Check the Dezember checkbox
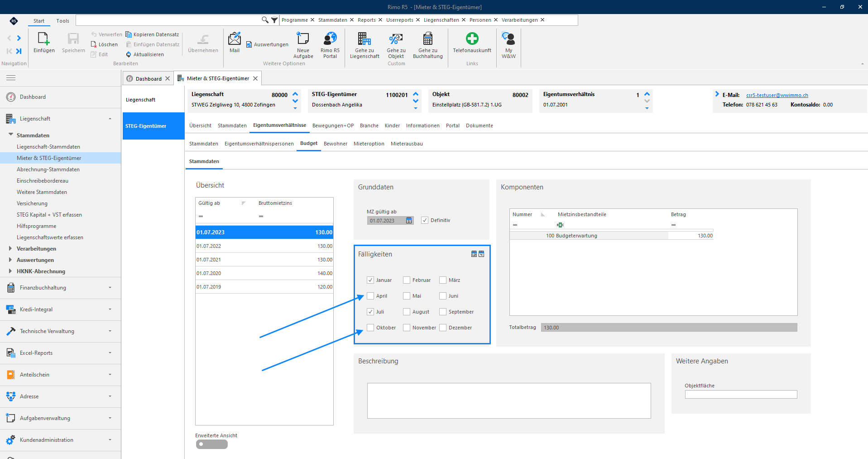 click(443, 328)
